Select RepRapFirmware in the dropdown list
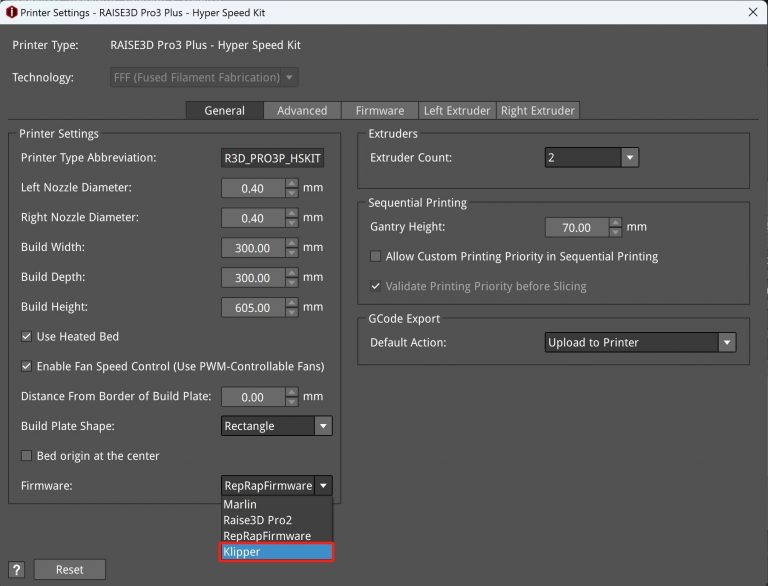The image size is (768, 586). [x=277, y=536]
